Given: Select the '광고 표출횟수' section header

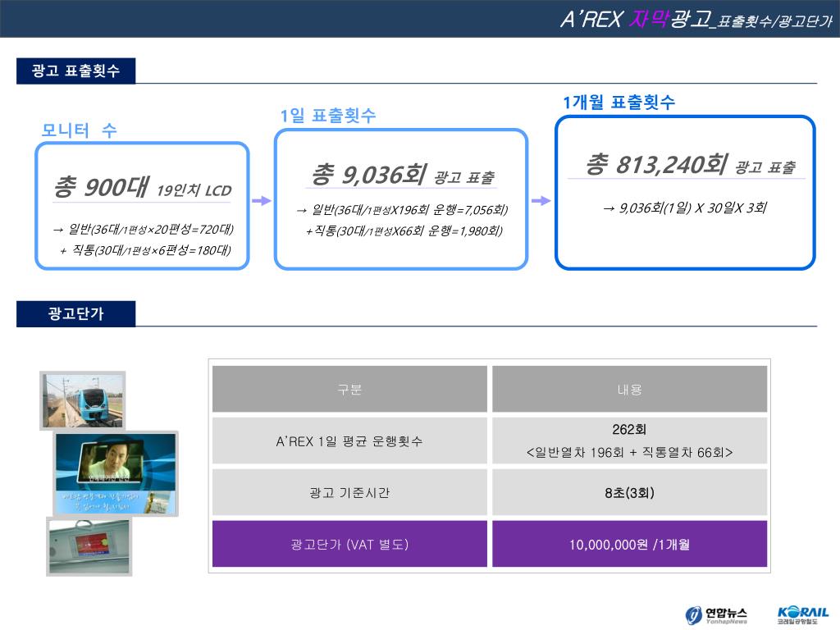Looking at the screenshot, I should pyautogui.click(x=75, y=71).
